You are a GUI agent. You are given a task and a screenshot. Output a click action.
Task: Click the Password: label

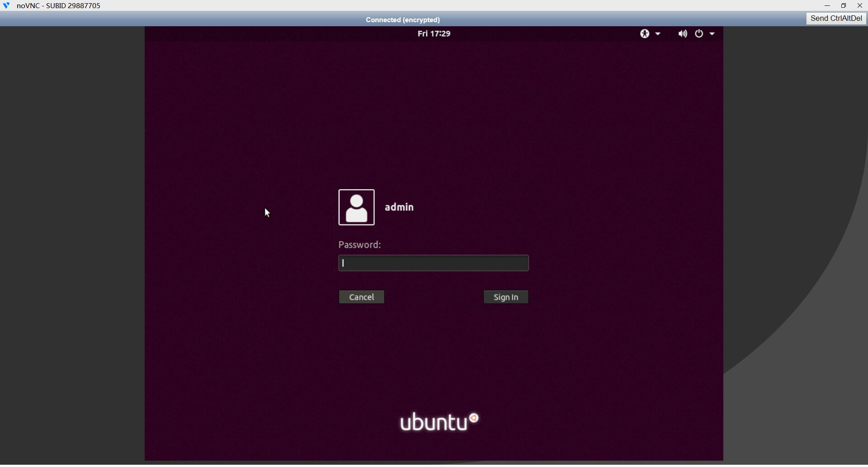360,245
